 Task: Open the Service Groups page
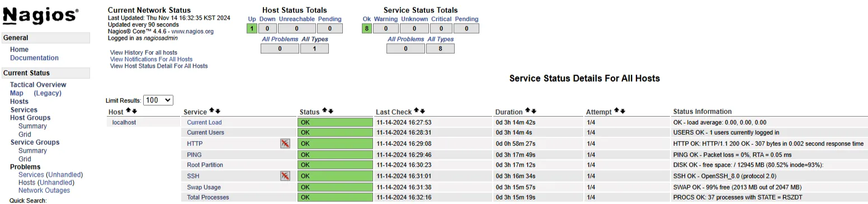click(35, 143)
